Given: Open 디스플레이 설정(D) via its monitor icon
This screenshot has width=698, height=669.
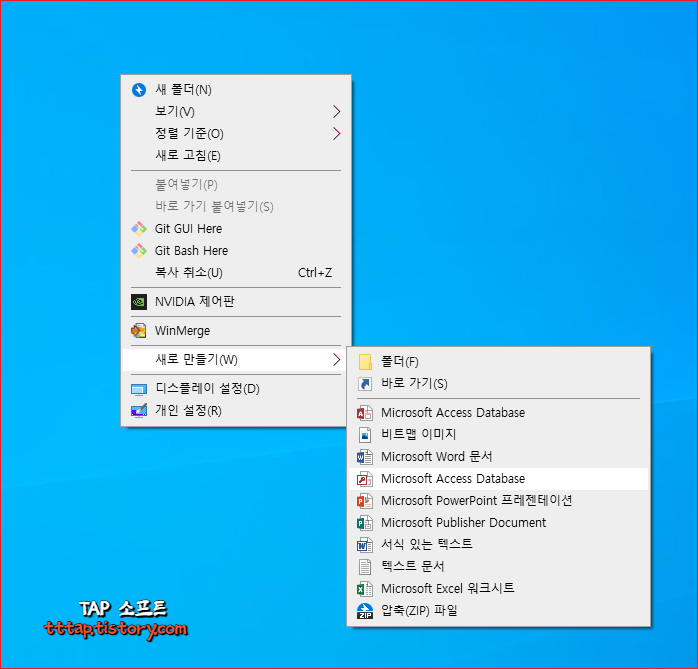Looking at the screenshot, I should [x=139, y=389].
